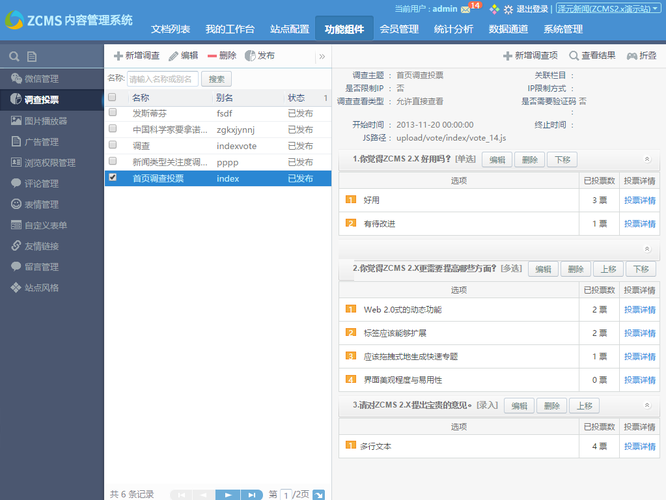Open the 微信管理 sidebar icon
The height and width of the screenshot is (500, 666).
(16, 78)
